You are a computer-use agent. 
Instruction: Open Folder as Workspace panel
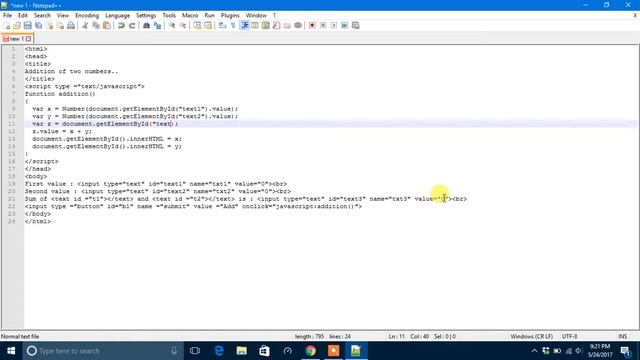click(287, 25)
